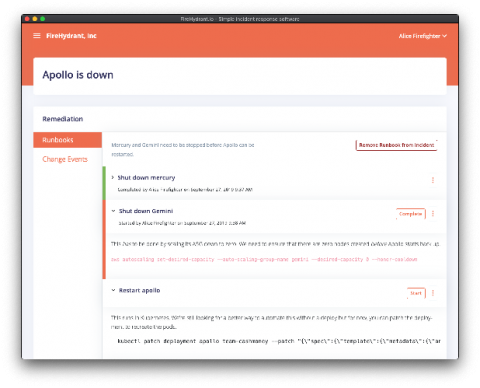
Task: Click the aws autoscaling command text
Action: pos(264,259)
